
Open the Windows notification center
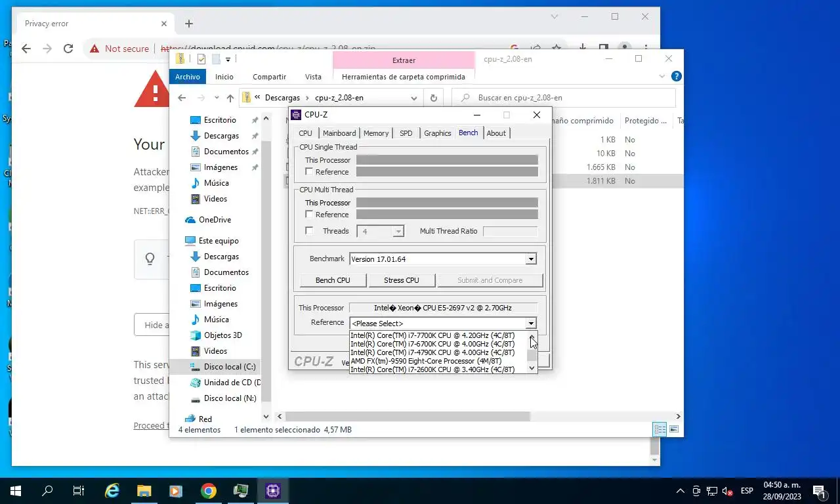(x=819, y=490)
